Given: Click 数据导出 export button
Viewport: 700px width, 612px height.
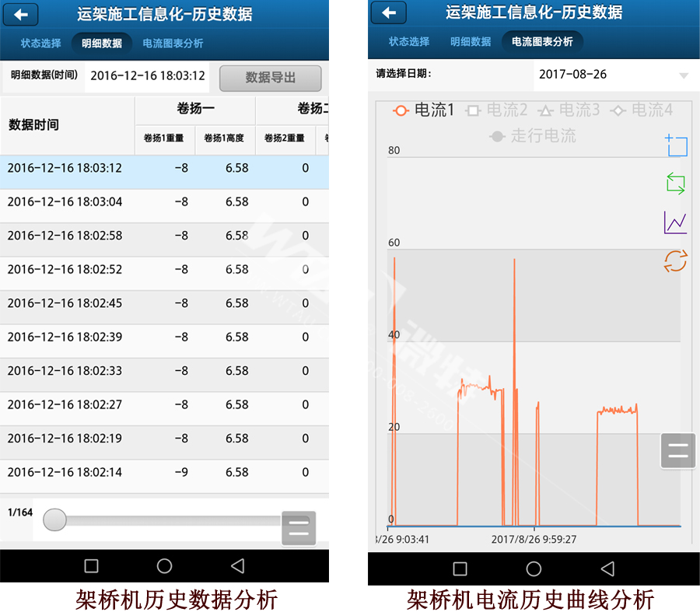Looking at the screenshot, I should tap(270, 78).
